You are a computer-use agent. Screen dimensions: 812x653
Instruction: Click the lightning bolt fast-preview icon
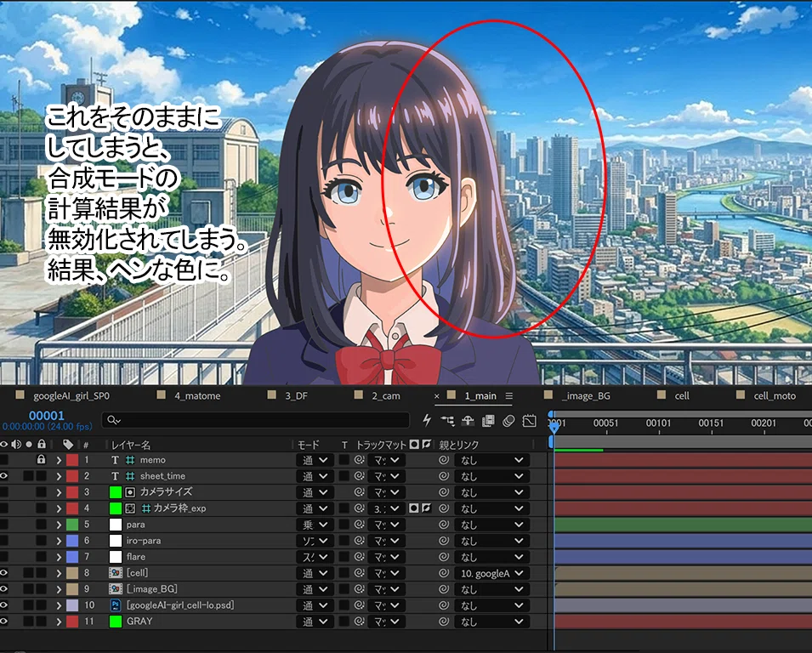[427, 420]
